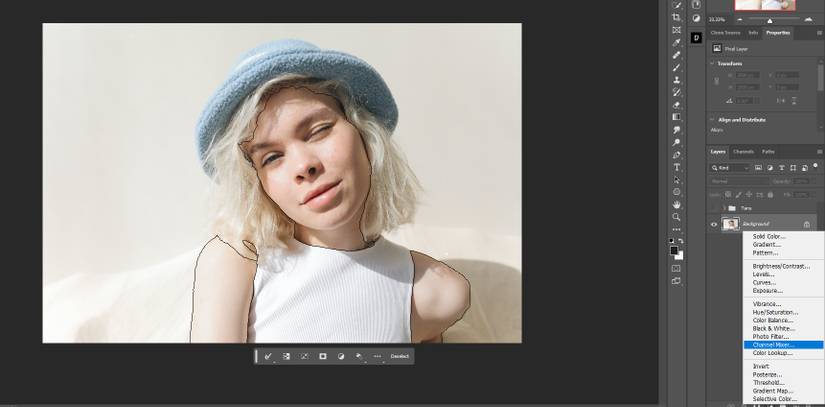This screenshot has width=825, height=407.
Task: Hide the Background layer with eye icon
Action: coord(714,225)
